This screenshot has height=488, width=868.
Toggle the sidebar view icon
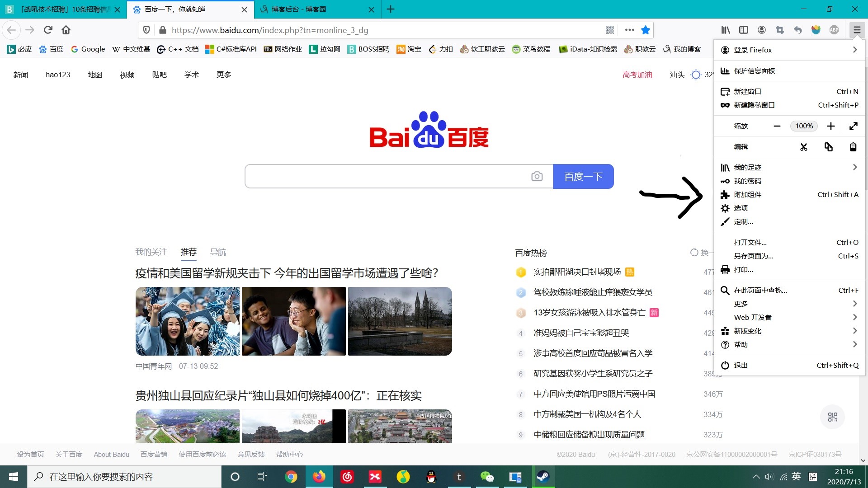pos(744,30)
